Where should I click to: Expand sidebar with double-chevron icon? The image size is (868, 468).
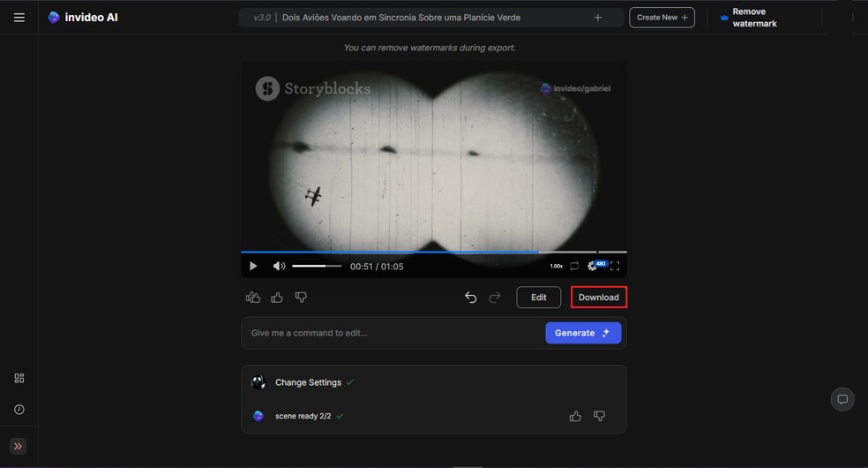pyautogui.click(x=18, y=447)
